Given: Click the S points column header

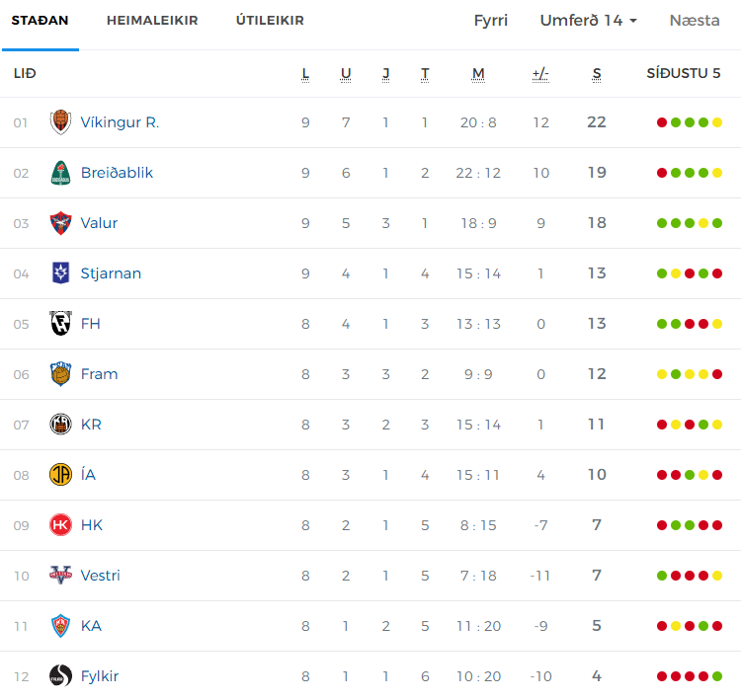Looking at the screenshot, I should [x=597, y=74].
